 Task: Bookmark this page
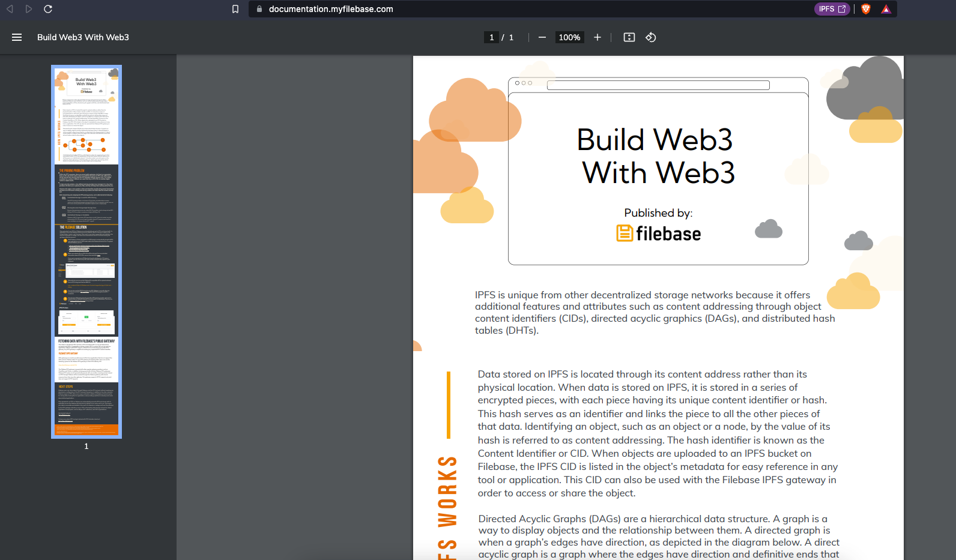pos(235,9)
